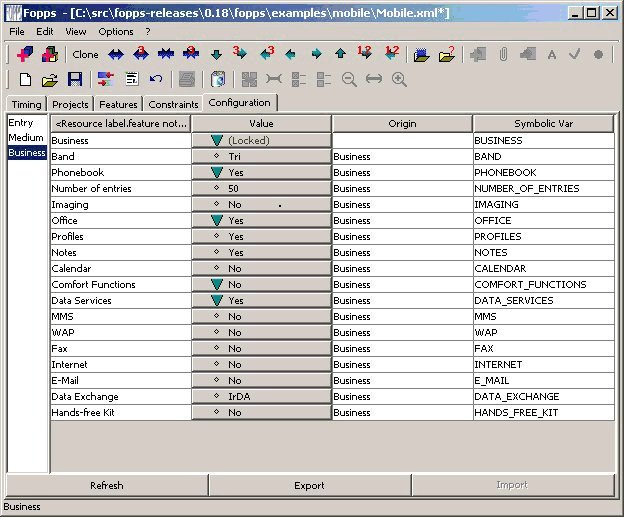The image size is (624, 517).
Task: Click the fit-width horizontal arrow icon
Action: [x=374, y=79]
